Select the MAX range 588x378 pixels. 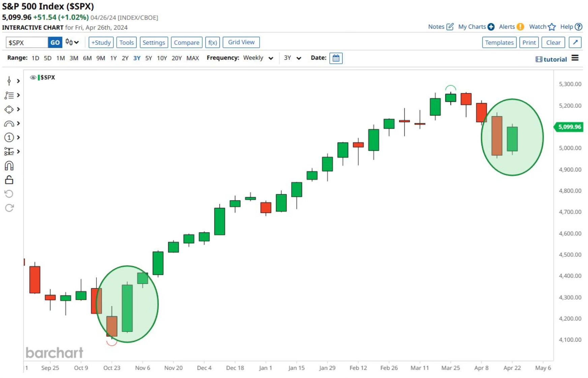[193, 58]
